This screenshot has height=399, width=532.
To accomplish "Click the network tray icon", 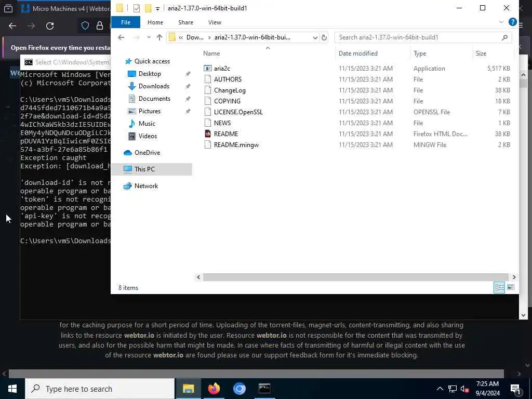I will 453,389.
